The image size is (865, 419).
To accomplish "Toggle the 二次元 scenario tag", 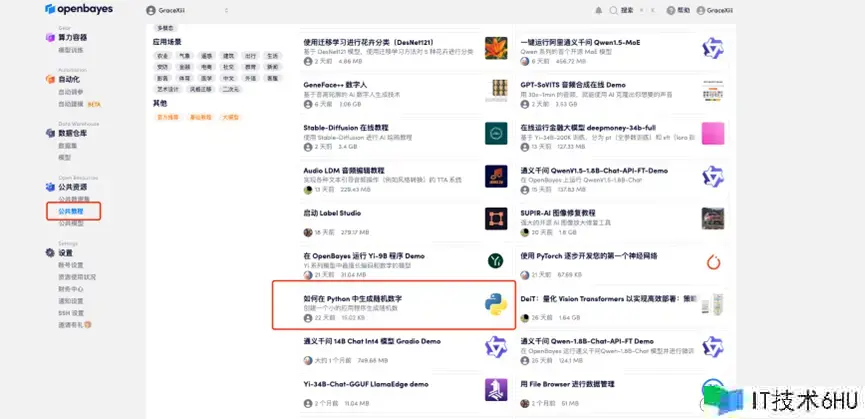I will pos(231,89).
